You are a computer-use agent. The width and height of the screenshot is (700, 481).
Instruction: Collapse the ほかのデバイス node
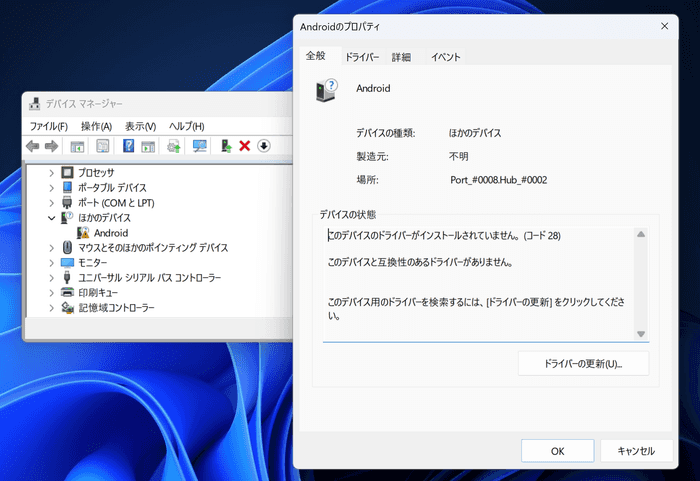tap(52, 218)
